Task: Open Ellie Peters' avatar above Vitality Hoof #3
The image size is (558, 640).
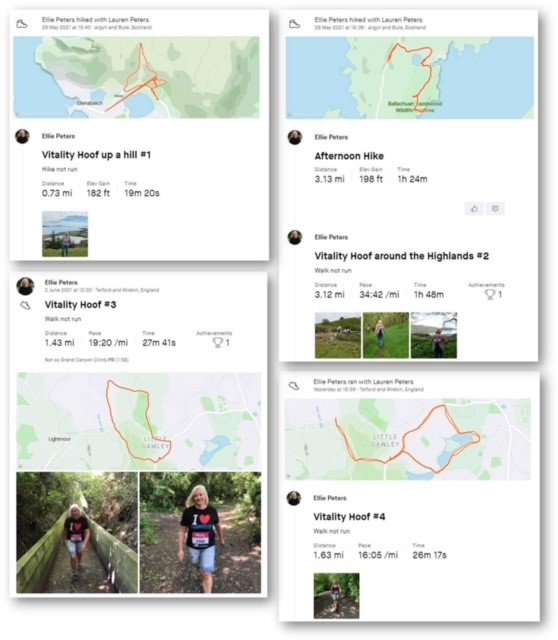Action: pyautogui.click(x=25, y=286)
